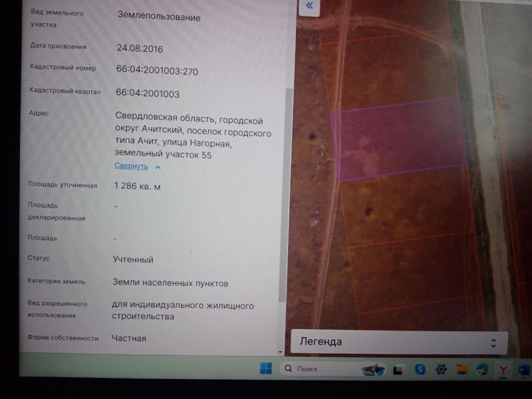Open File Explorer from the taskbar

click(462, 369)
